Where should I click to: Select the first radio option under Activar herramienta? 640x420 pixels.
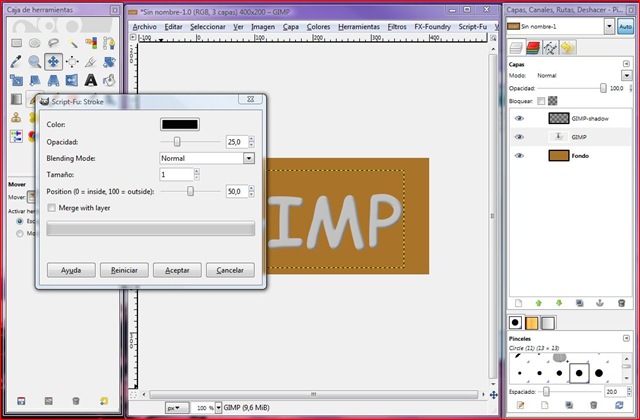click(19, 221)
